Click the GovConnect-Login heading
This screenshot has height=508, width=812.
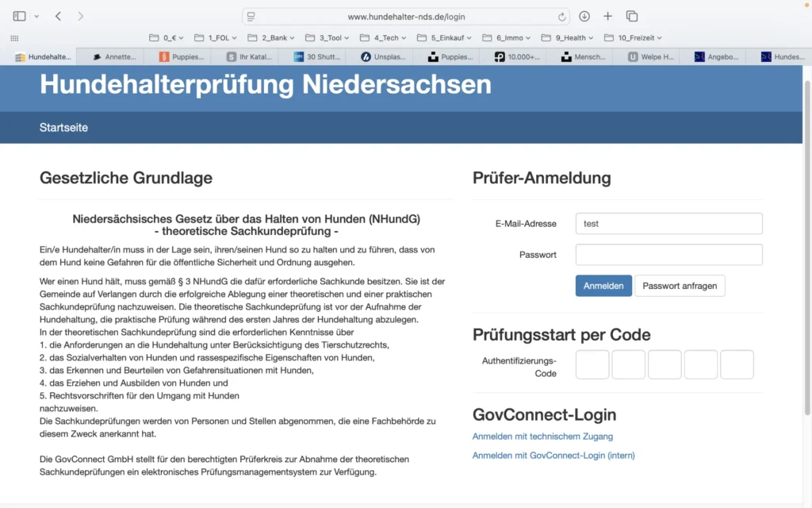(544, 414)
